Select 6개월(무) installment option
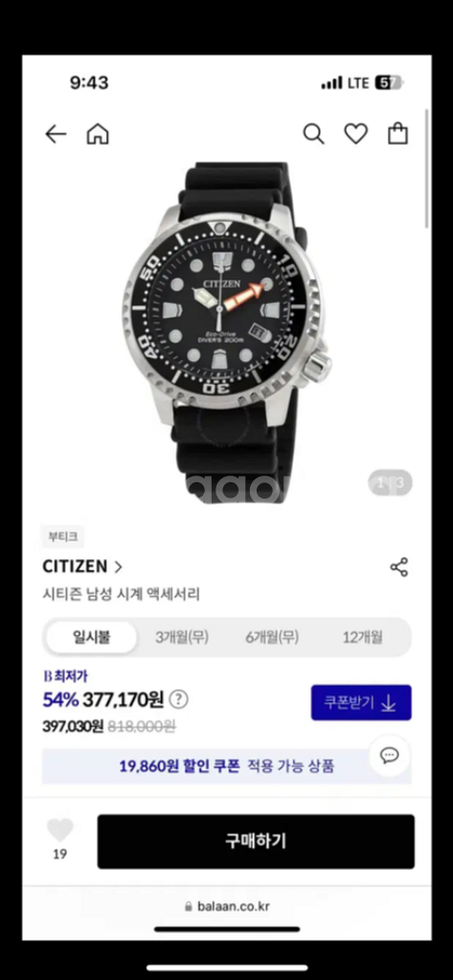This screenshot has height=980, width=453. tap(272, 637)
